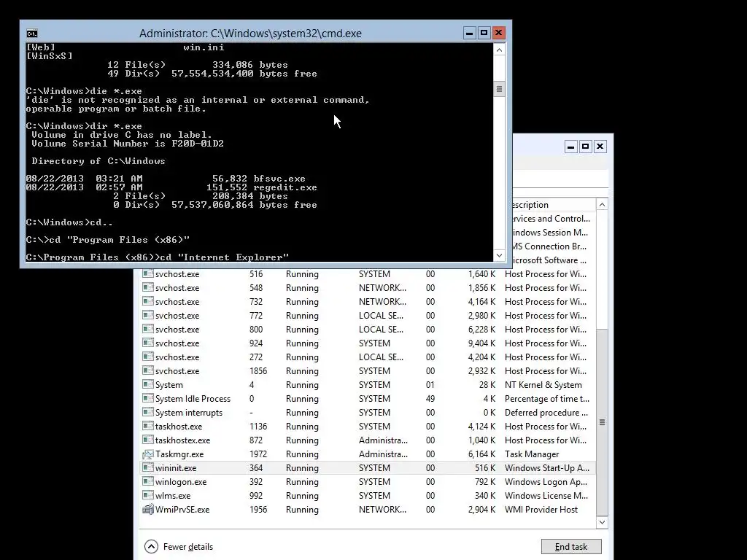Viewport: 747px width, 560px height.
Task: Collapse Task Manager with Fewer details
Action: coord(179,547)
